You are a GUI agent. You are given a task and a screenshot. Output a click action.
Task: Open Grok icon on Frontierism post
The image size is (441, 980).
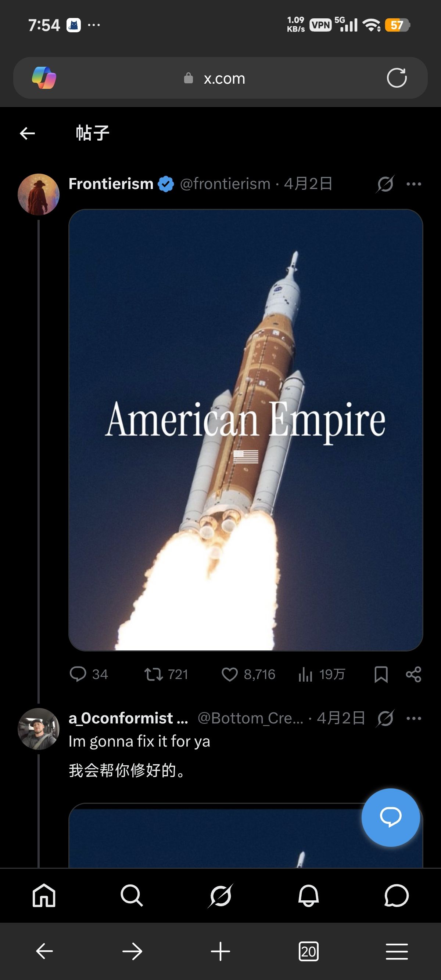tap(386, 184)
